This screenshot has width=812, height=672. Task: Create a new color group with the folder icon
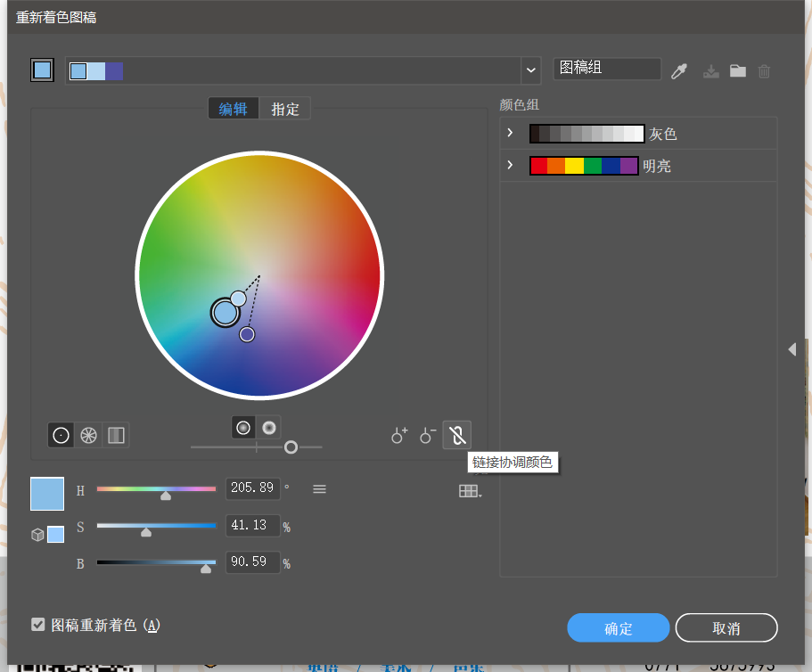738,70
